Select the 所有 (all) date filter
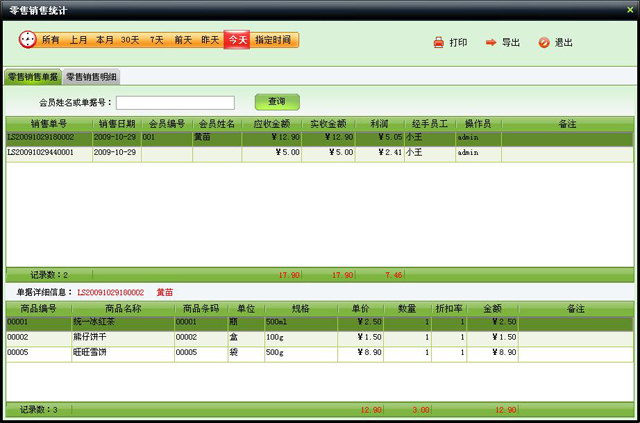 [x=51, y=40]
